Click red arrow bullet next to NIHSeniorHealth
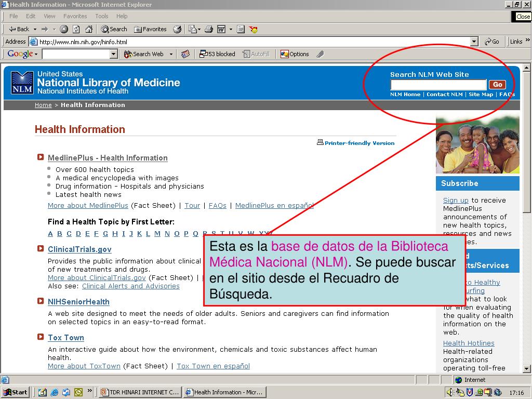Screen dimensions: 532x399 41,301
